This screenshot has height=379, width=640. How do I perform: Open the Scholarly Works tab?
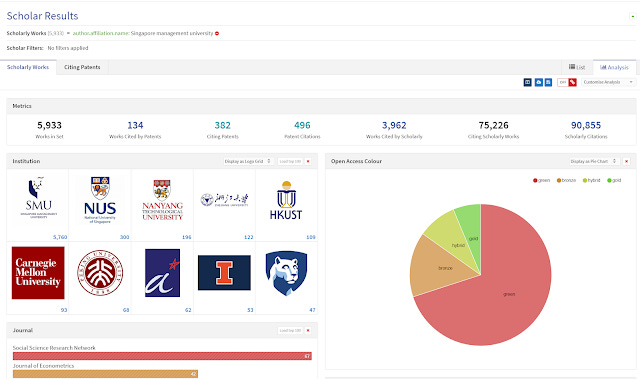pyautogui.click(x=28, y=67)
